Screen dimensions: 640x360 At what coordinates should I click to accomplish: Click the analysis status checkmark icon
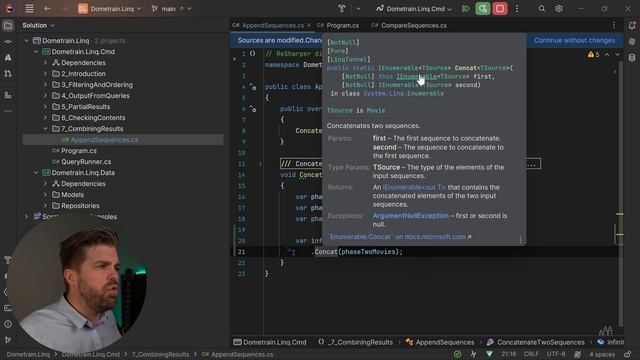[458, 354]
